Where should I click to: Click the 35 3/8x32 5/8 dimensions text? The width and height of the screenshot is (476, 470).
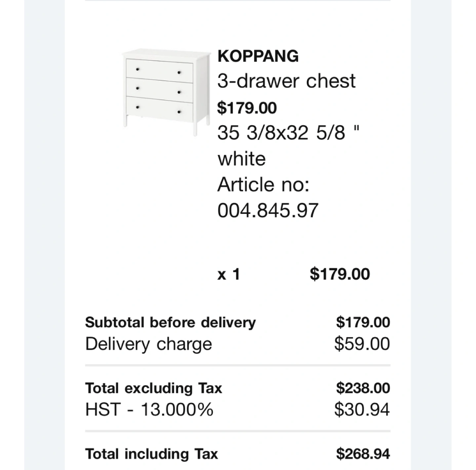pyautogui.click(x=288, y=133)
